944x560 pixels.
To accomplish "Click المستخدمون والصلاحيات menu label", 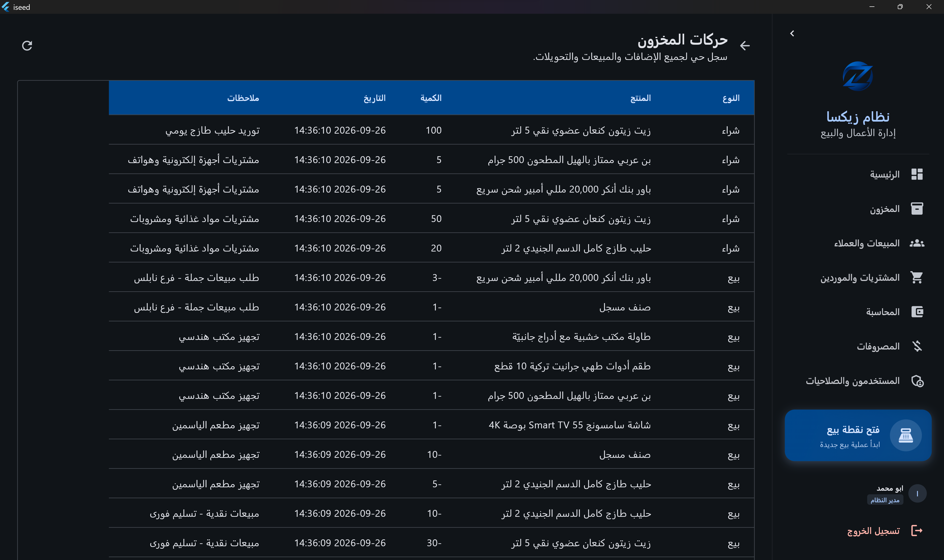I will pos(853,381).
